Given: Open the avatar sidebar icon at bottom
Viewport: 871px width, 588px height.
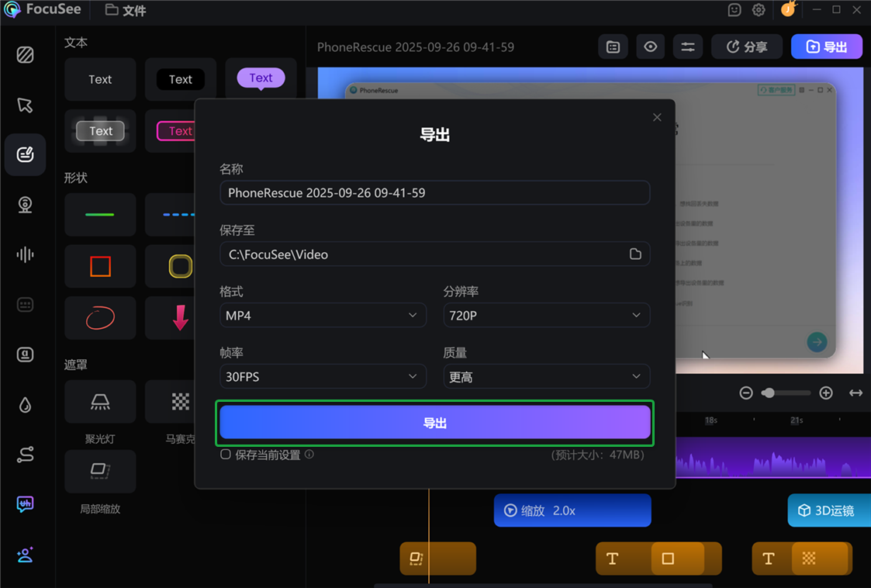Looking at the screenshot, I should (x=25, y=555).
